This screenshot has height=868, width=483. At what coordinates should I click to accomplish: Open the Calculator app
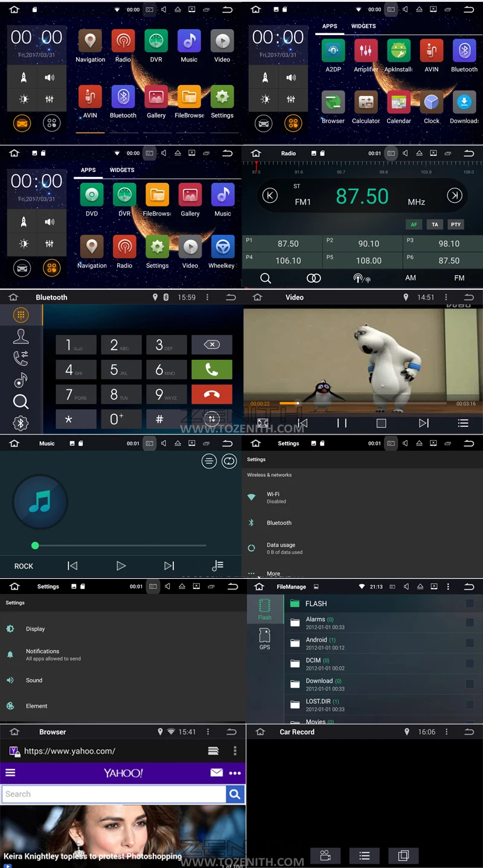366,103
